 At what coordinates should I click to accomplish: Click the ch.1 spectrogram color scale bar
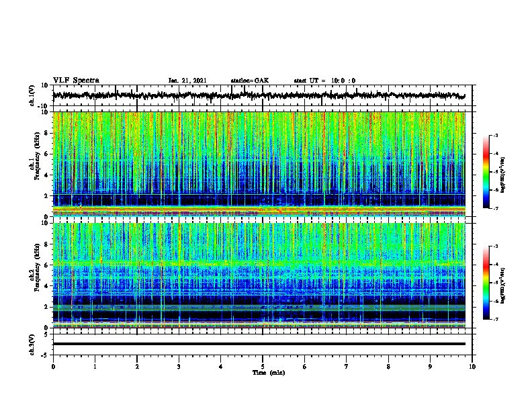tap(486, 172)
